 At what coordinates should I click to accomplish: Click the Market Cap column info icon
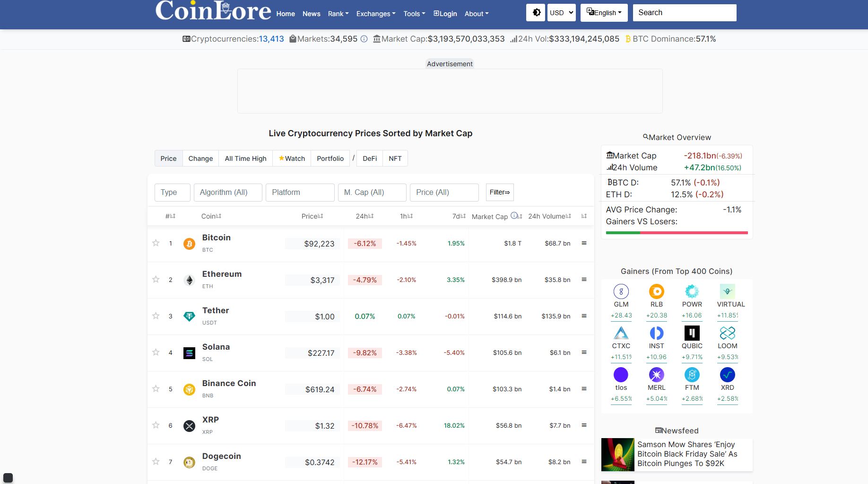coord(514,215)
